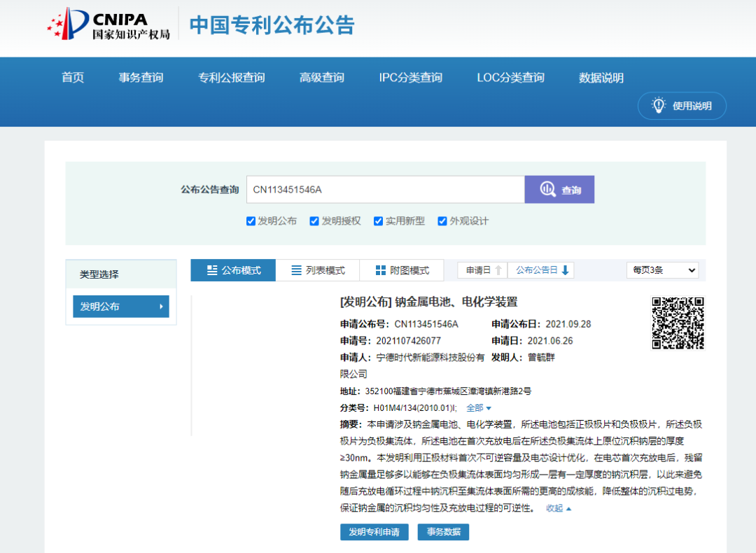Image resolution: width=756 pixels, height=553 pixels.
Task: Expand 全部 classification numbers list
Action: coord(479,408)
